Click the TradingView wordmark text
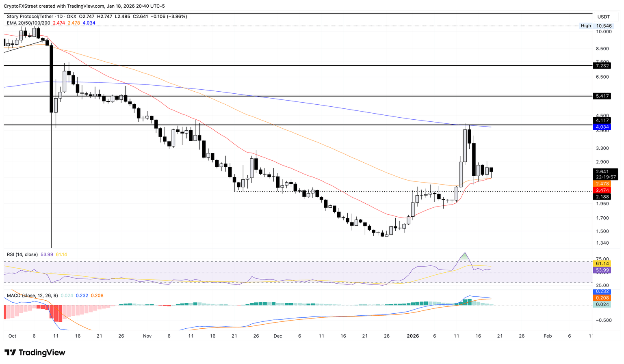Image resolution: width=624 pixels, height=364 pixels. (41, 353)
